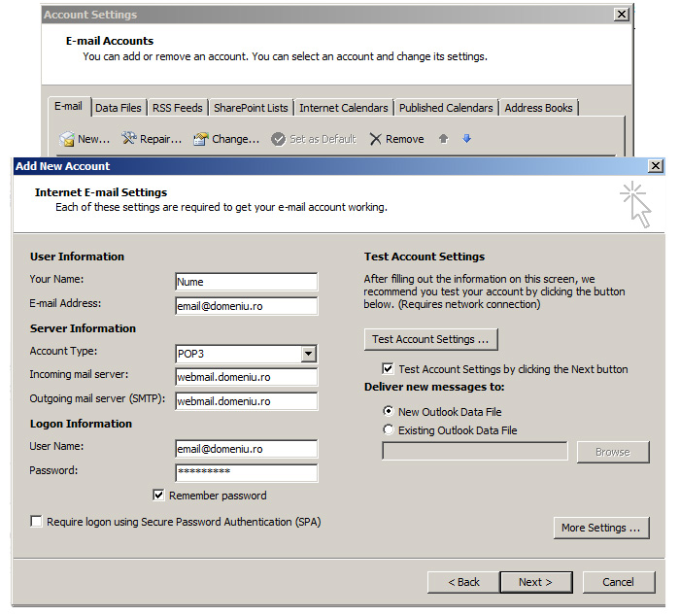Click the Incoming mail server field

[246, 377]
